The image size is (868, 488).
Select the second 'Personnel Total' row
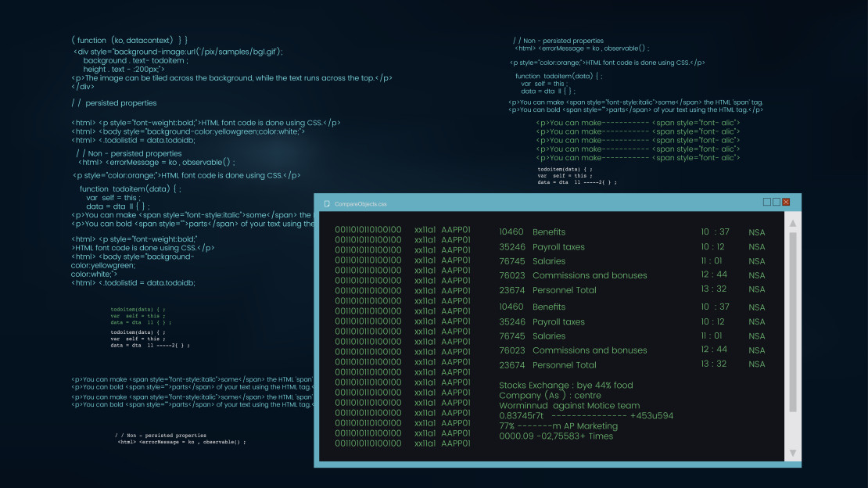564,365
